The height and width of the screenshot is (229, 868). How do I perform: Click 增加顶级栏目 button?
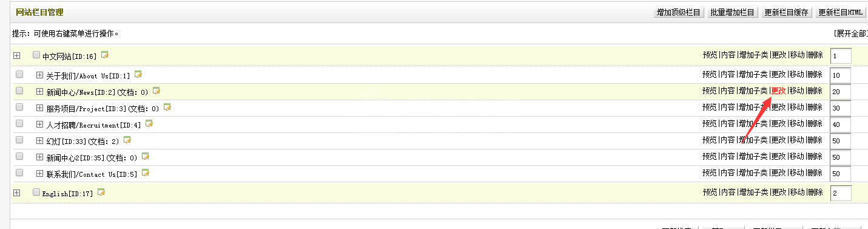[x=679, y=12]
